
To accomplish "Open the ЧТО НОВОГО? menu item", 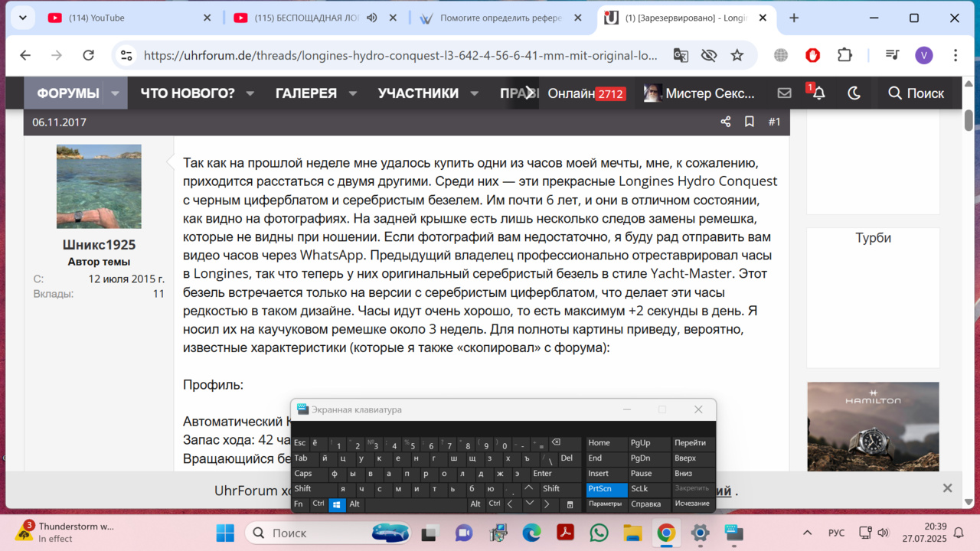I will (188, 93).
